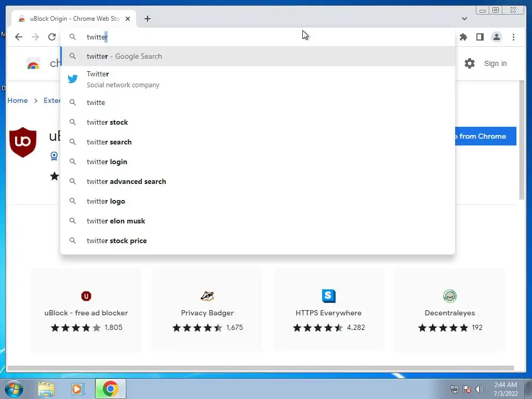Click the Twitter bird icon in suggestions
The height and width of the screenshot is (399, 532).
click(x=73, y=79)
